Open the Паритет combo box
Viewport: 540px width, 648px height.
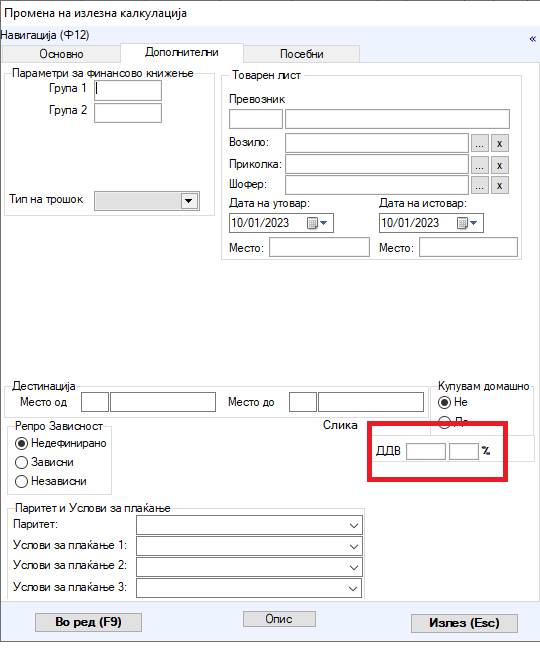249,526
